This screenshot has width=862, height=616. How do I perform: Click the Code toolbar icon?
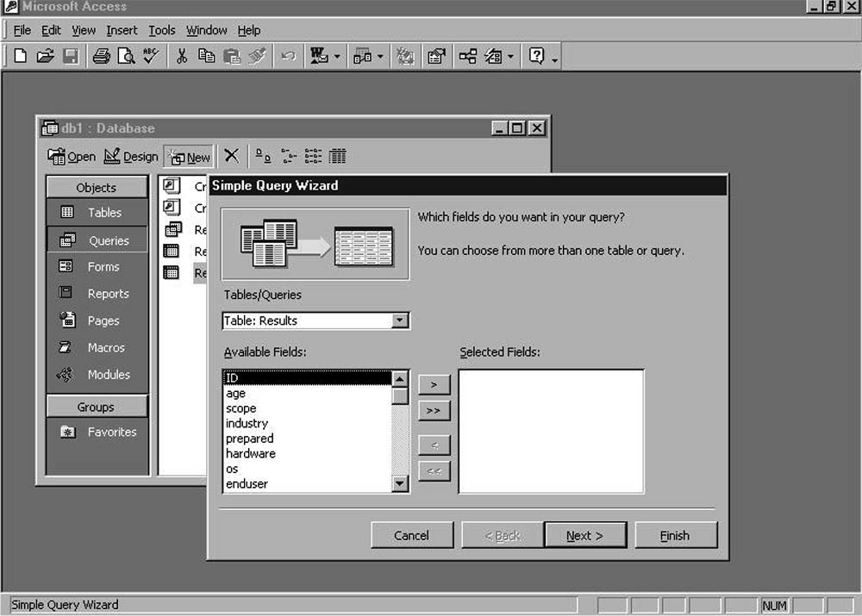point(405,56)
